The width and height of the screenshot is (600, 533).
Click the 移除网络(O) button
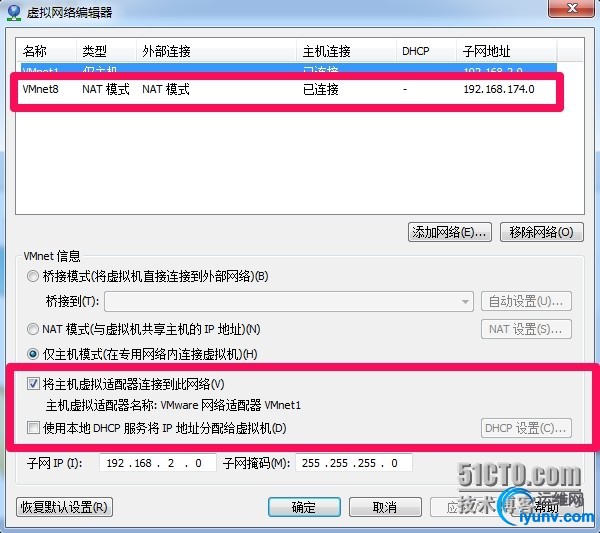click(541, 232)
